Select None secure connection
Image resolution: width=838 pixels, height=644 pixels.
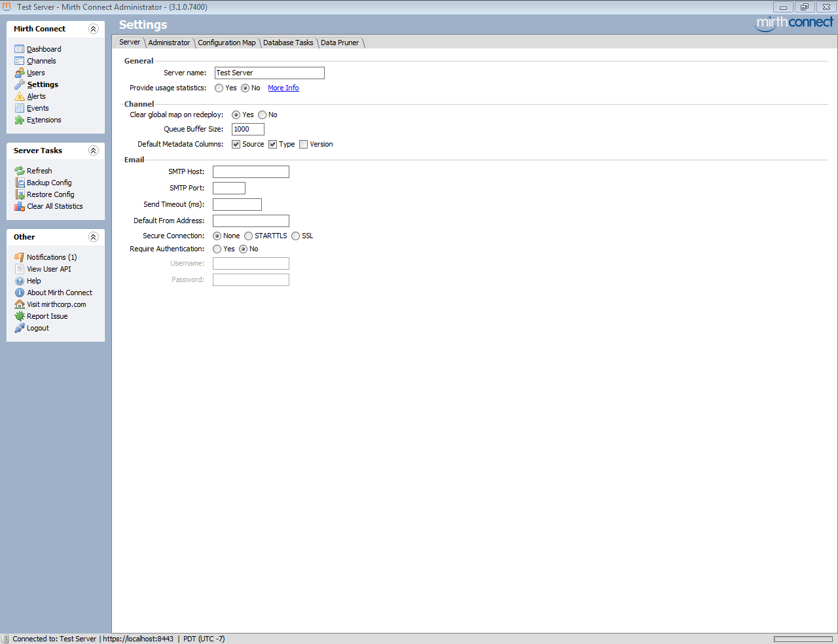(x=217, y=236)
